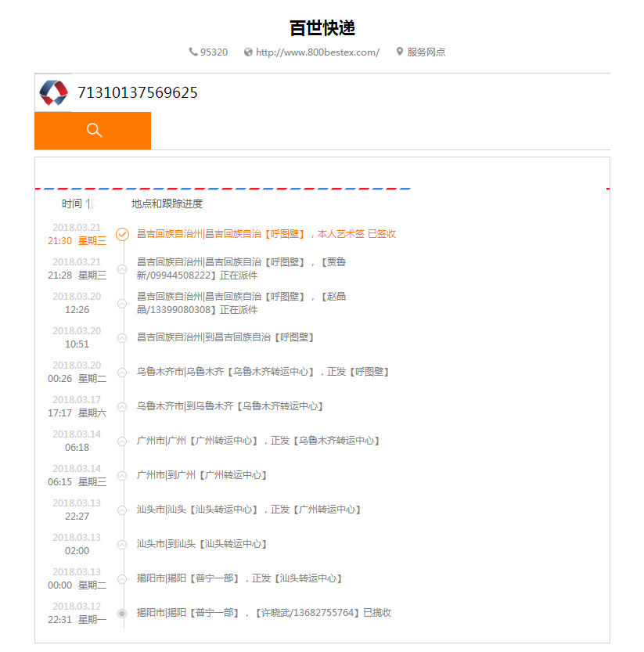Click the orange search button
This screenshot has height=652, width=644.
92,131
